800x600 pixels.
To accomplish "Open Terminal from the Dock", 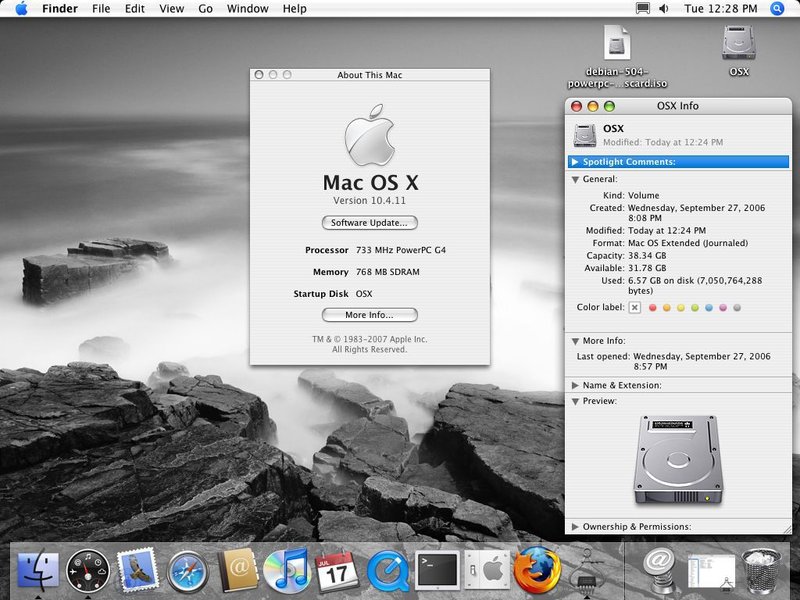I will [437, 570].
